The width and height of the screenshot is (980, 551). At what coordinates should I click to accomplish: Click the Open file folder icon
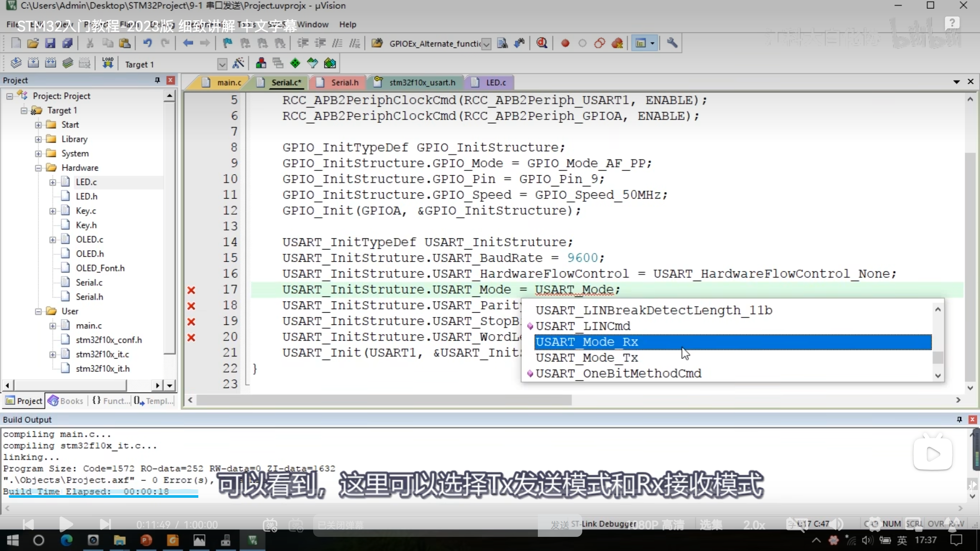(x=33, y=43)
